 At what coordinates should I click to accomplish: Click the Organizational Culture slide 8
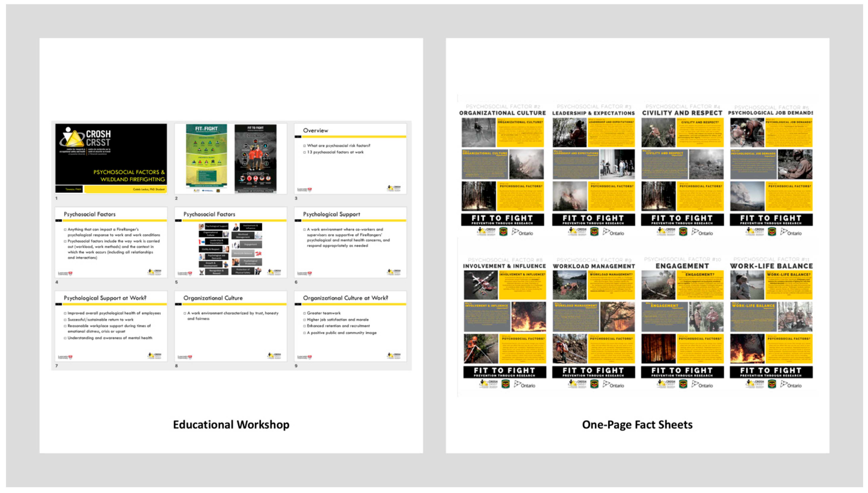(x=231, y=326)
